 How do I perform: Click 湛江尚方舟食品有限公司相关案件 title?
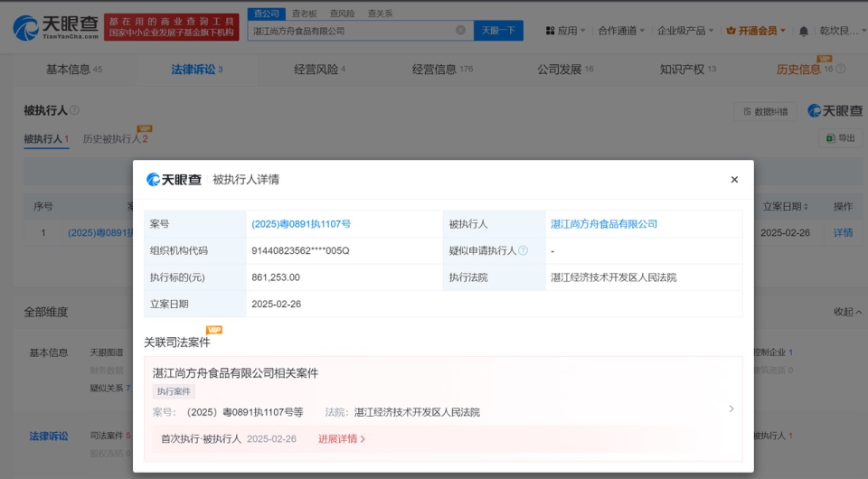tap(235, 373)
